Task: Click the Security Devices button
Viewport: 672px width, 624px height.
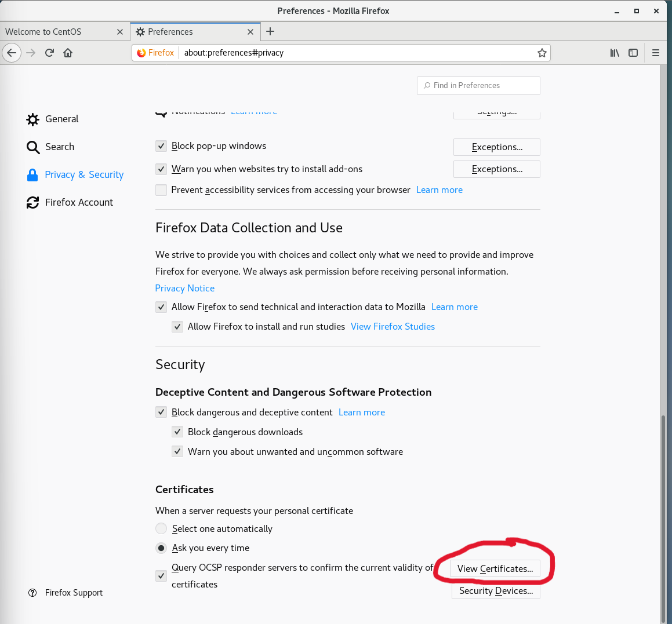Action: click(496, 591)
